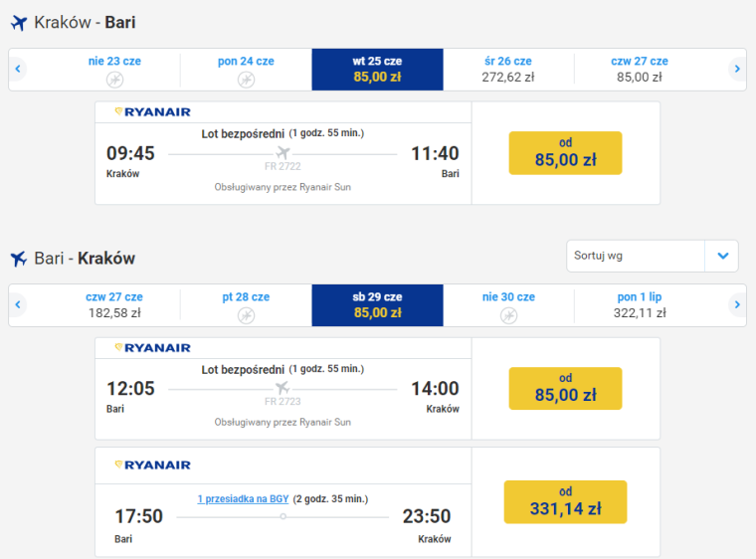Click no-flight icon under nie 30 cze
The width and height of the screenshot is (756, 559).
pos(508,316)
